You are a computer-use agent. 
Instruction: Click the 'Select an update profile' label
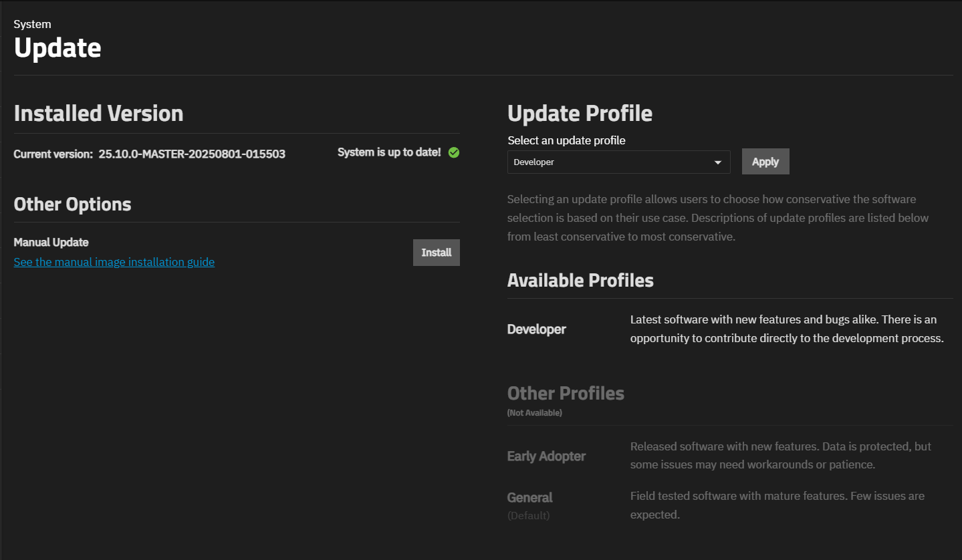[x=566, y=140]
